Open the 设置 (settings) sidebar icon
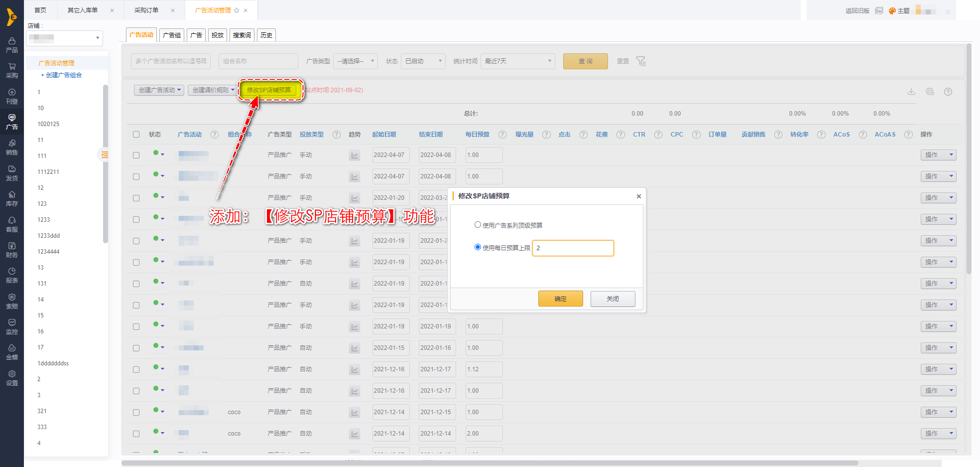This screenshot has height=467, width=980. point(12,378)
